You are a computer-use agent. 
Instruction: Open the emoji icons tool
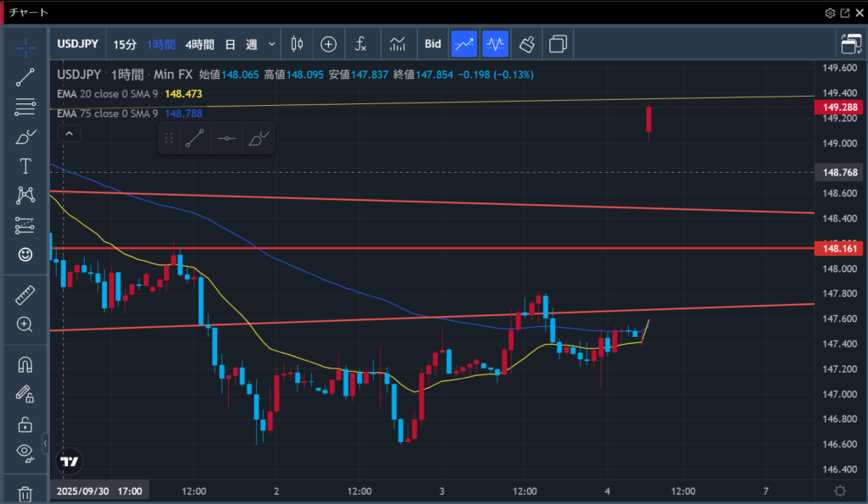(x=25, y=254)
